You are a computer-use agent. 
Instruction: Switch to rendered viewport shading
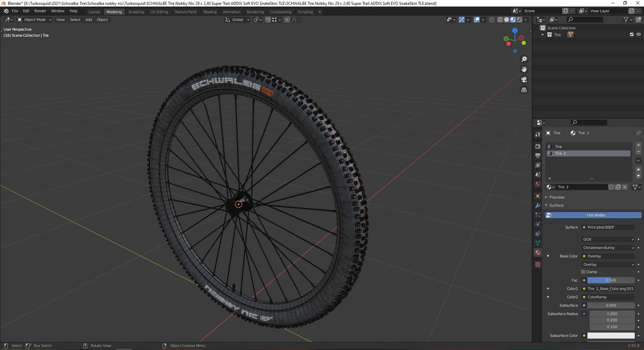[x=519, y=20]
